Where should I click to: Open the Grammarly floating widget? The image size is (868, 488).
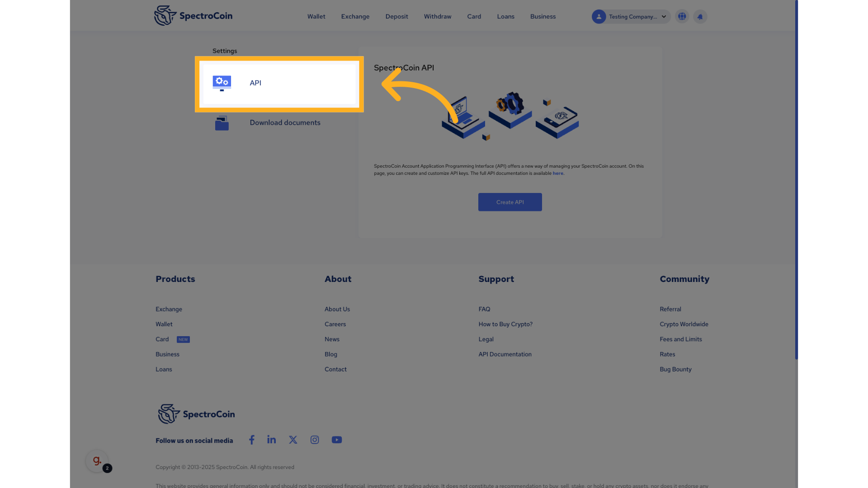click(97, 461)
